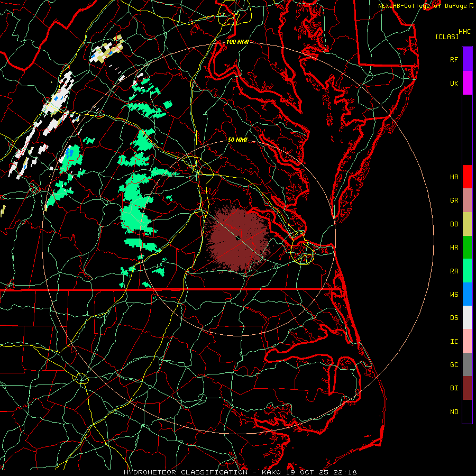
Task: Click the GR legend label
Action: coord(454,200)
